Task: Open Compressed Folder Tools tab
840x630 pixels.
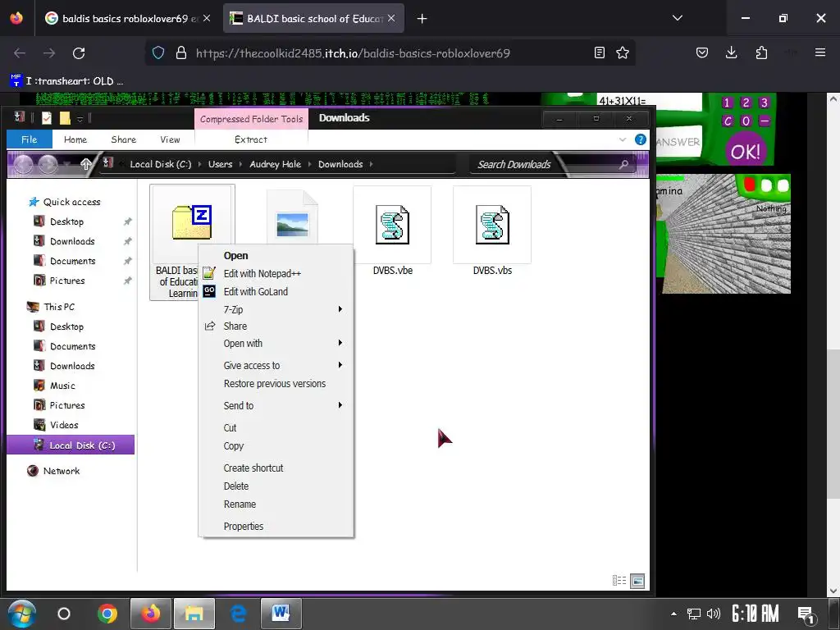Action: [x=251, y=119]
